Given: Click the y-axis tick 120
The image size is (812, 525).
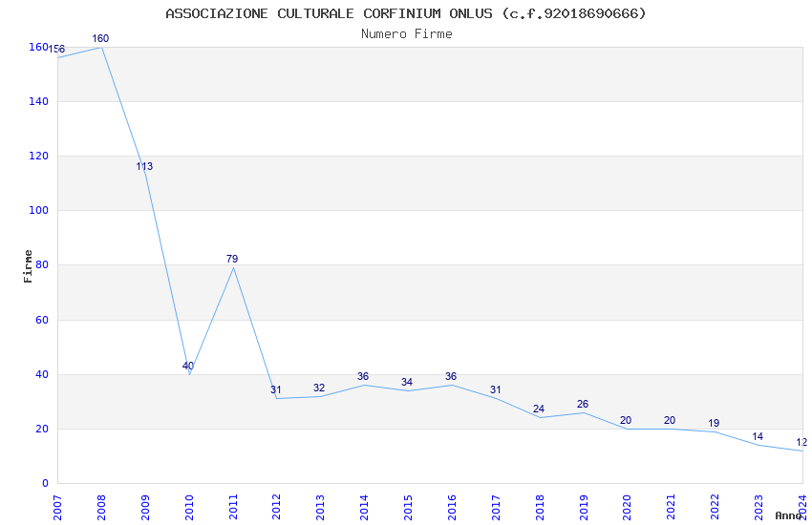Looking at the screenshot, I should click(39, 156).
